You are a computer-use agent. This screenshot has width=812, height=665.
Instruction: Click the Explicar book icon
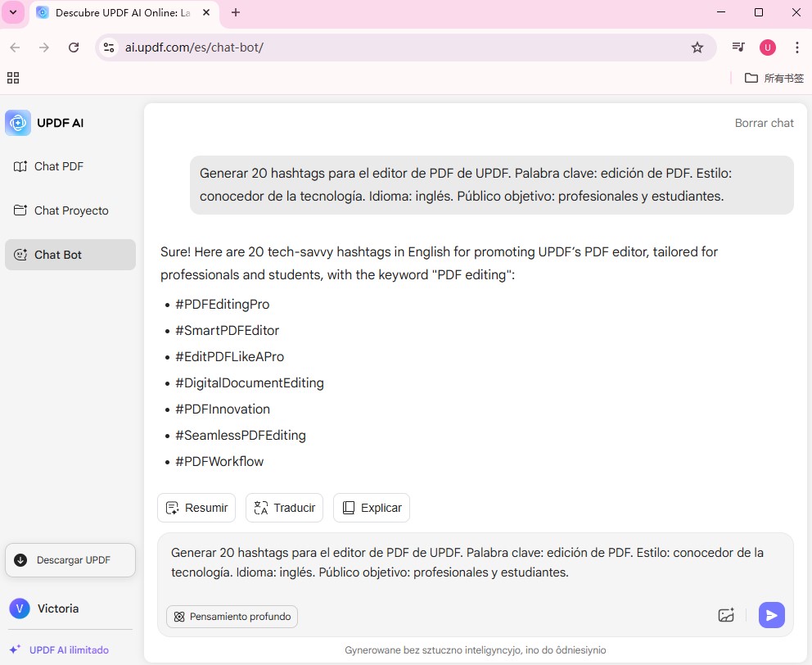pos(349,508)
